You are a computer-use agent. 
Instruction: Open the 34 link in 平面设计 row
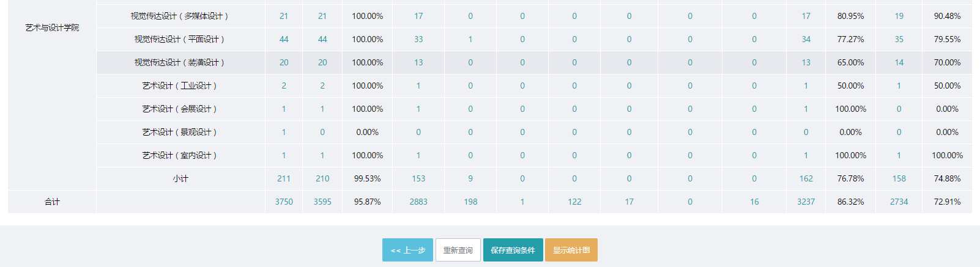(806, 39)
